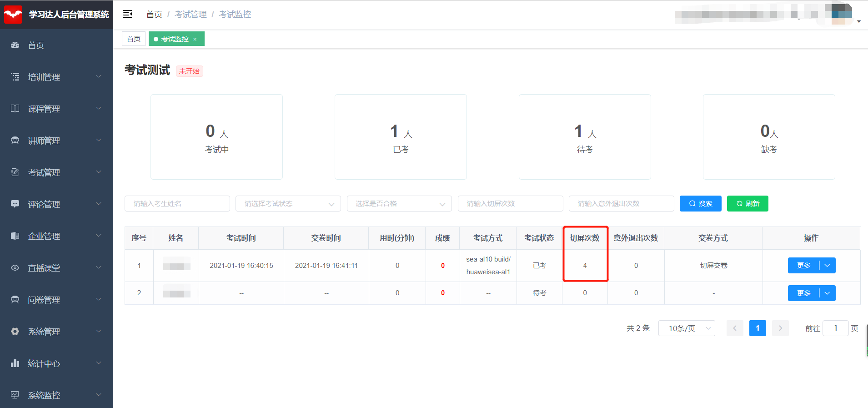Click the green 刷新 button
868x408 pixels.
(x=748, y=204)
